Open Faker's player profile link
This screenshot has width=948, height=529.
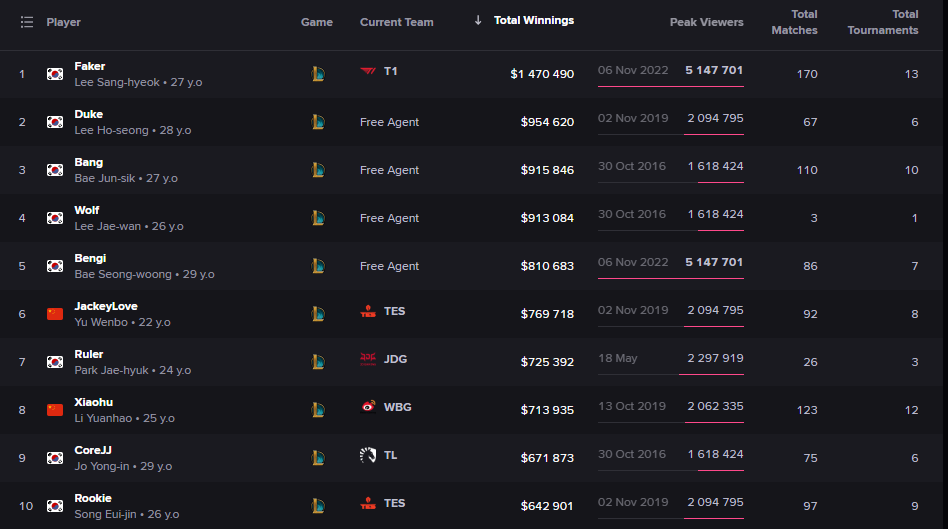(89, 67)
